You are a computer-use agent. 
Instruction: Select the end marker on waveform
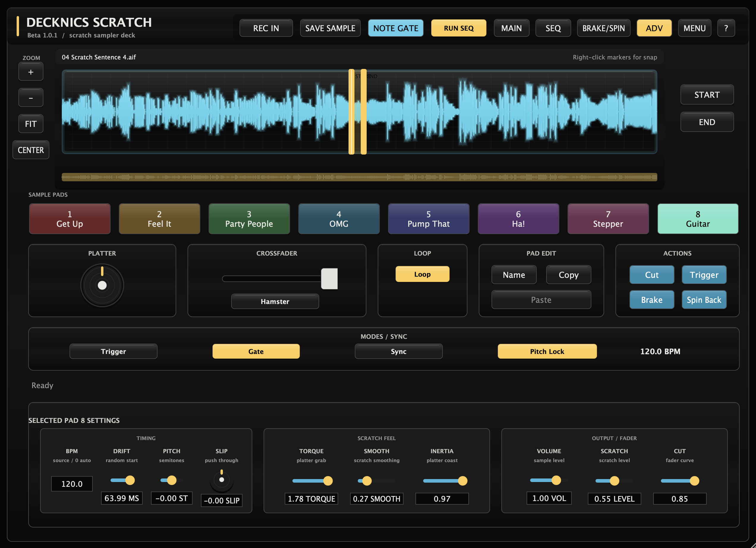[364, 112]
